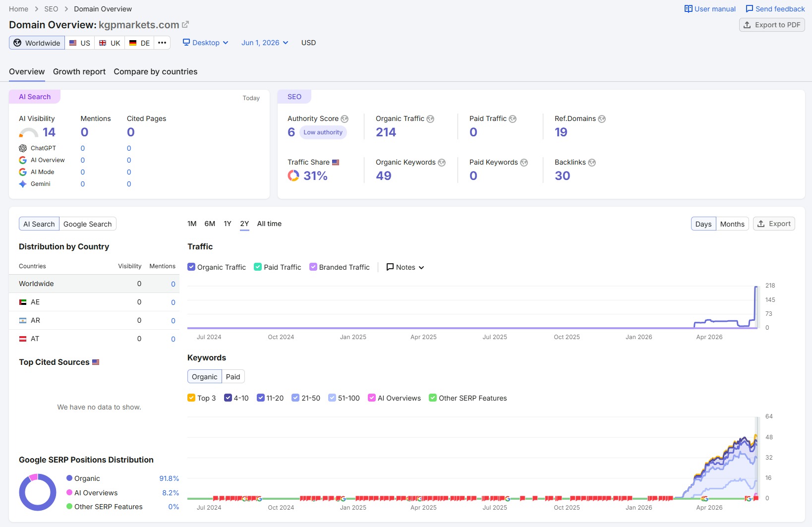Click the AI Visibility gauge icon
This screenshot has width=812, height=527.
[x=29, y=132]
